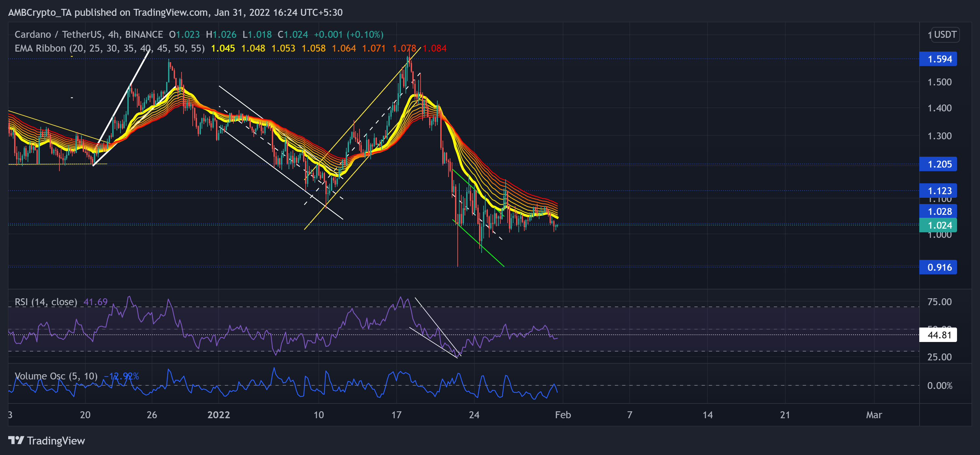Click the current price 1.024 label
The height and width of the screenshot is (455, 980).
[x=938, y=225]
